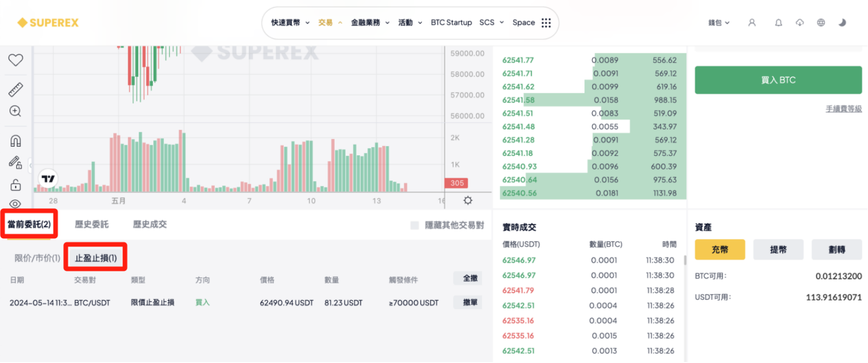Click the 充幣 deposit button
Screen dimensions: 868x363
[x=720, y=249]
